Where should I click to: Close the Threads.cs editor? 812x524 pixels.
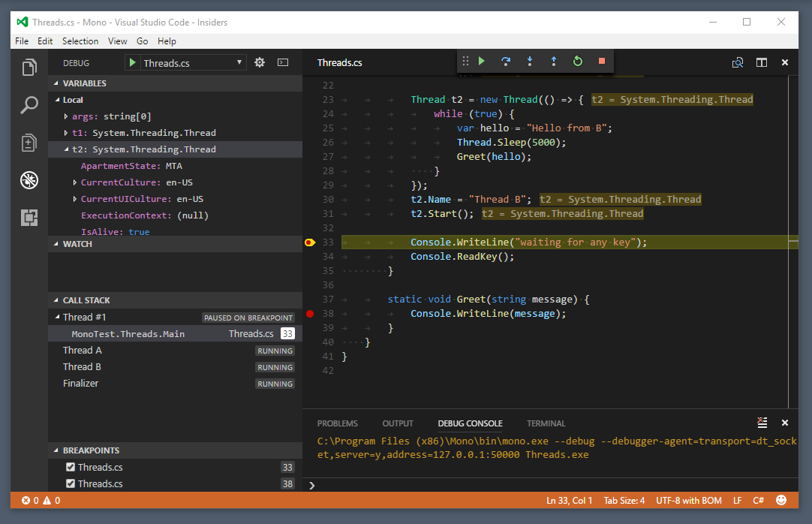click(x=785, y=62)
